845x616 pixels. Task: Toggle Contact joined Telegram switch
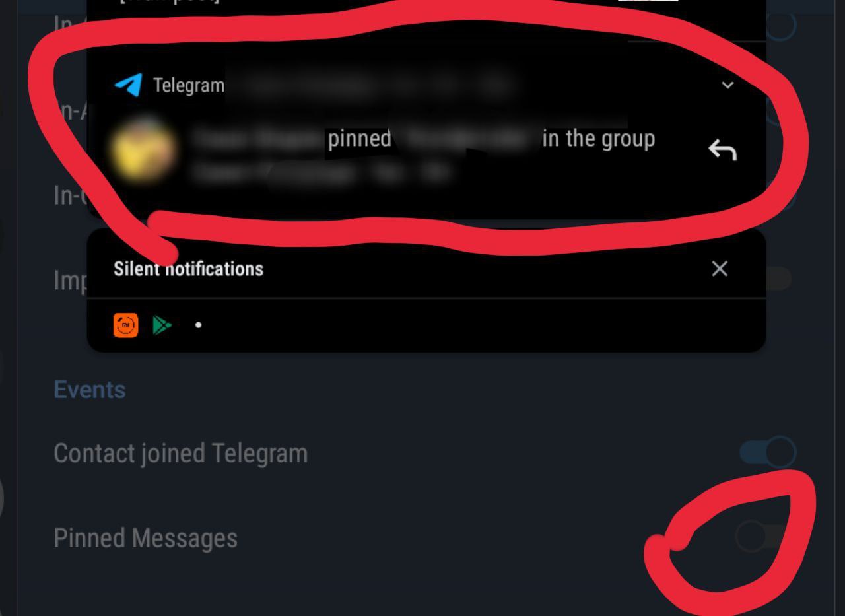pyautogui.click(x=768, y=453)
